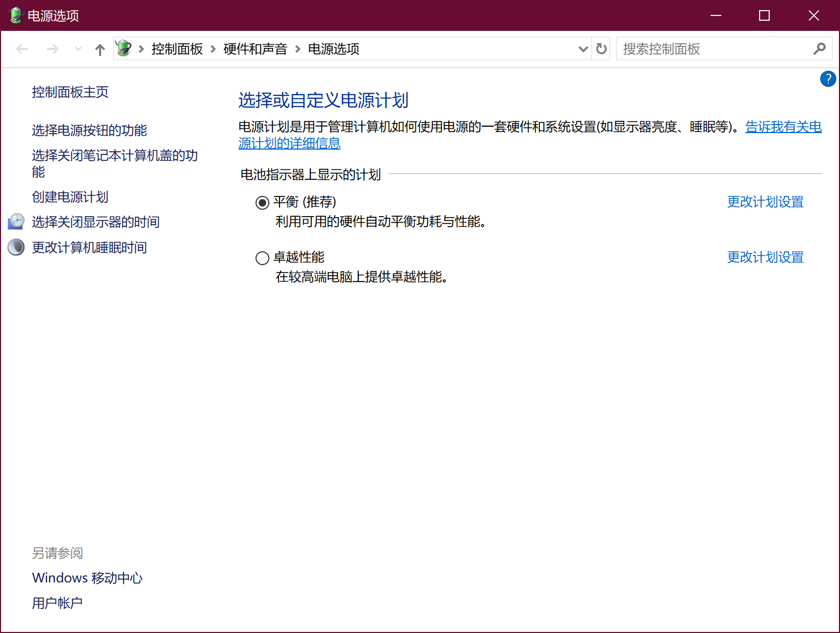840x633 pixels.
Task: Minimize the 电源选项 window
Action: point(716,15)
